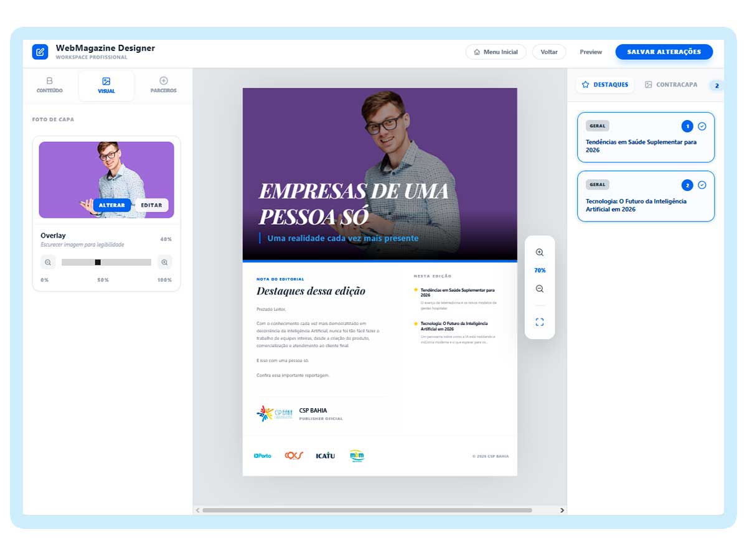Viewport: 747px width, 560px height.
Task: Decrease overlay using left magnifier icon
Action: pos(48,263)
